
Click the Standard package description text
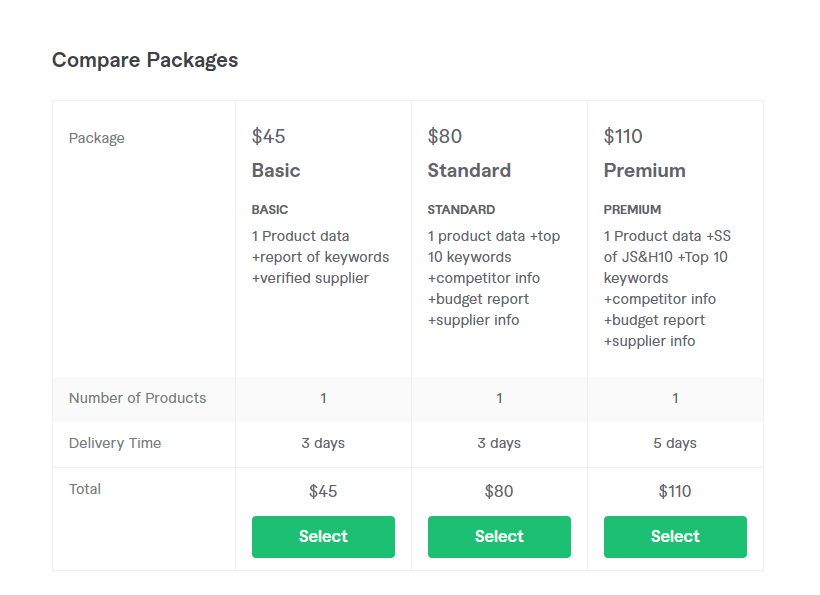493,278
